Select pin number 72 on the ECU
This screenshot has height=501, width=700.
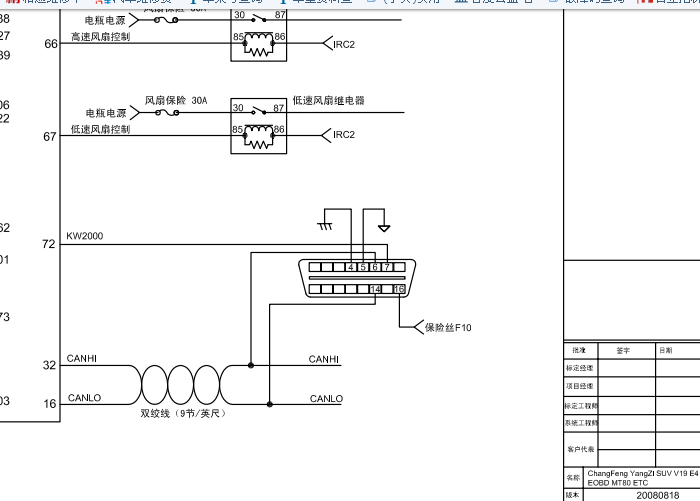[48, 244]
